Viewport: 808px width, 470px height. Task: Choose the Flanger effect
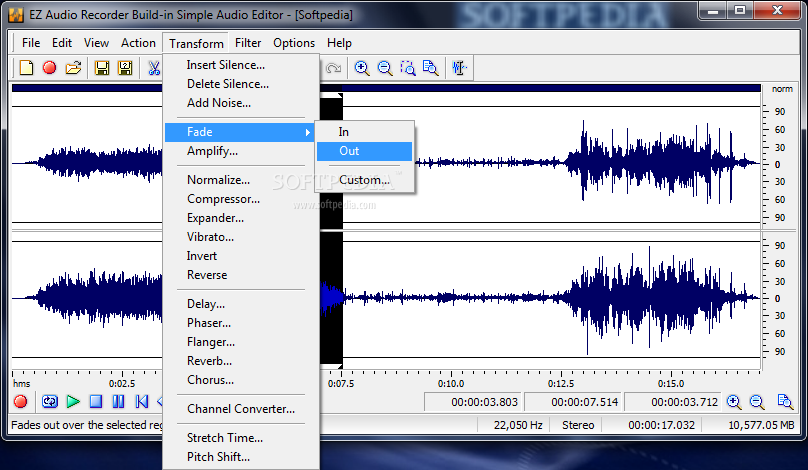click(240, 342)
